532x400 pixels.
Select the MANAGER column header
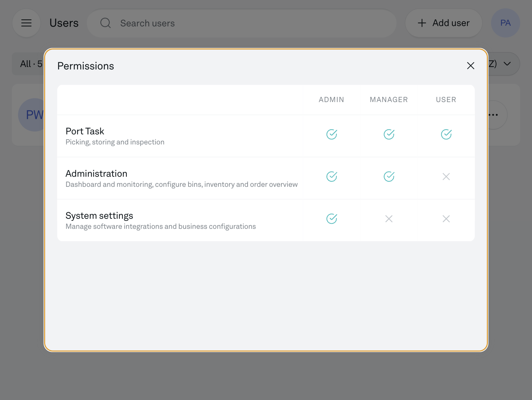389,100
